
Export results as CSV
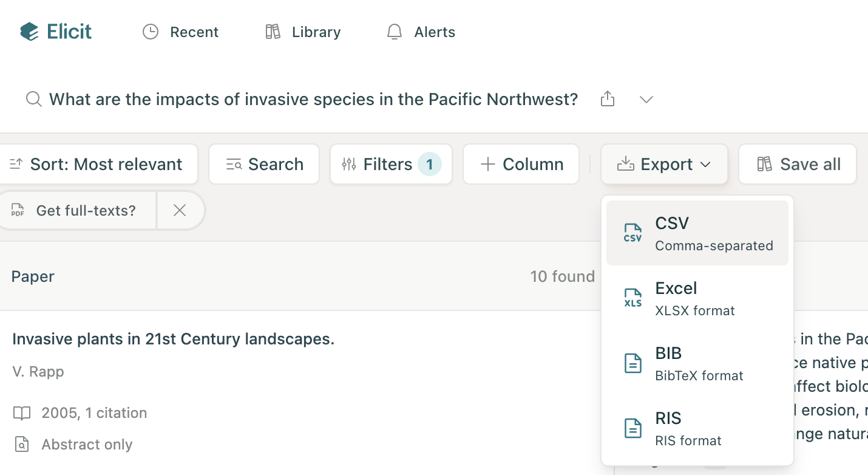pyautogui.click(x=697, y=233)
